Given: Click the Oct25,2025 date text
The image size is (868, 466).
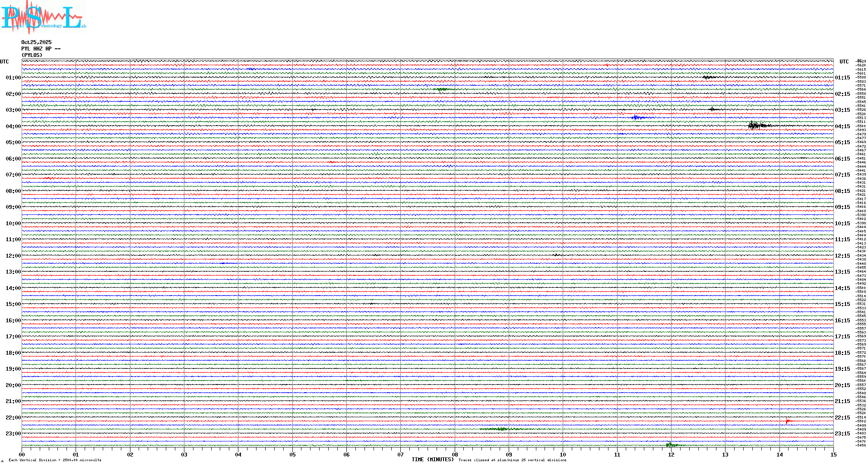Looking at the screenshot, I should [x=36, y=42].
